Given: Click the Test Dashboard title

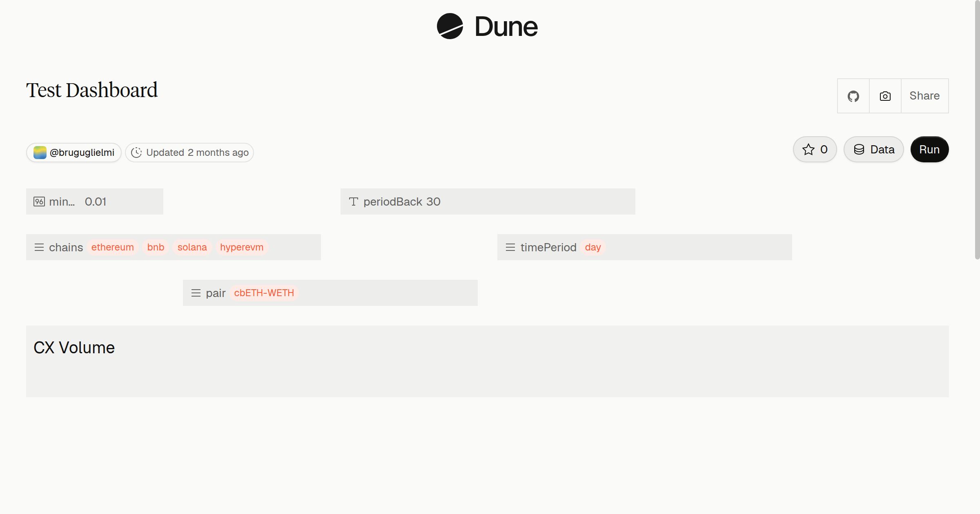Looking at the screenshot, I should pos(92,90).
